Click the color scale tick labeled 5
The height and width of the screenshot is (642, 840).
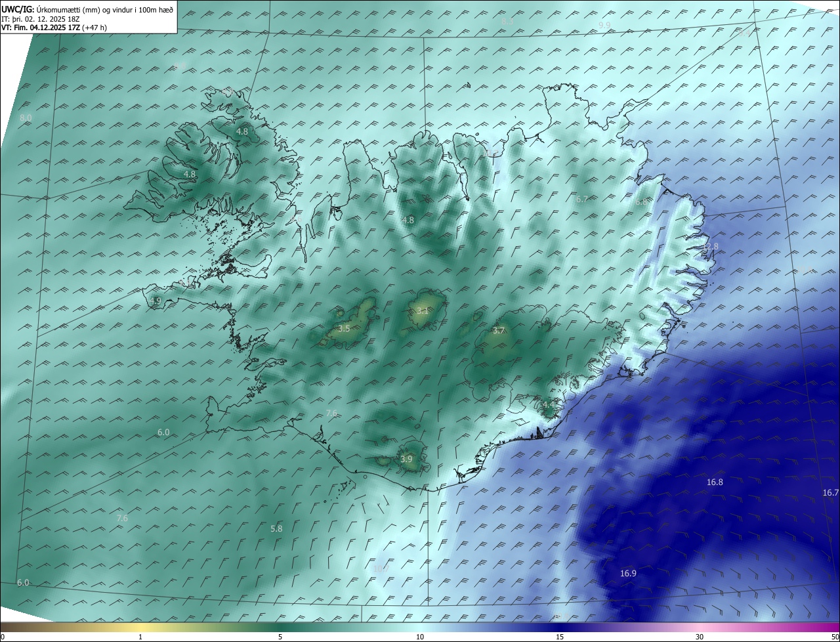click(280, 637)
